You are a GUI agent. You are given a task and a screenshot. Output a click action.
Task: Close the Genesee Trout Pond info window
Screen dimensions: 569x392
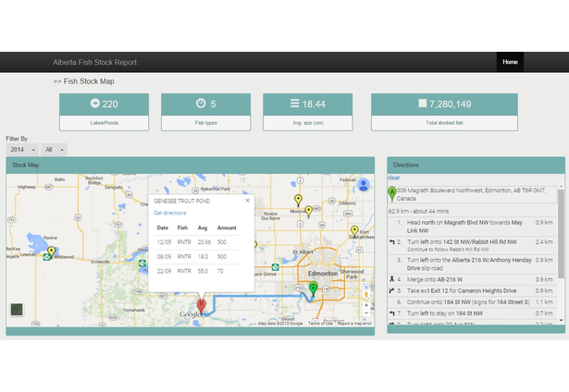point(247,201)
